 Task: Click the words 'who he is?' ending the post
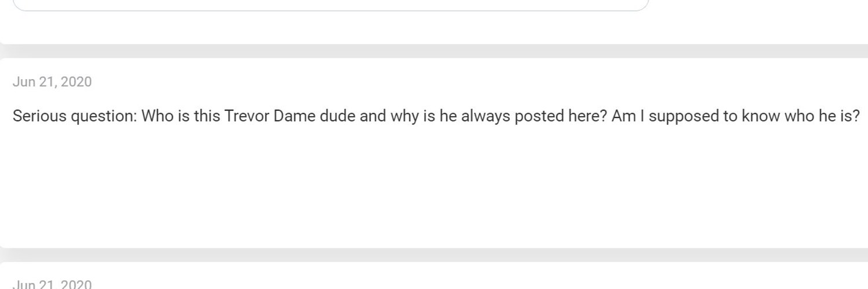tap(822, 116)
